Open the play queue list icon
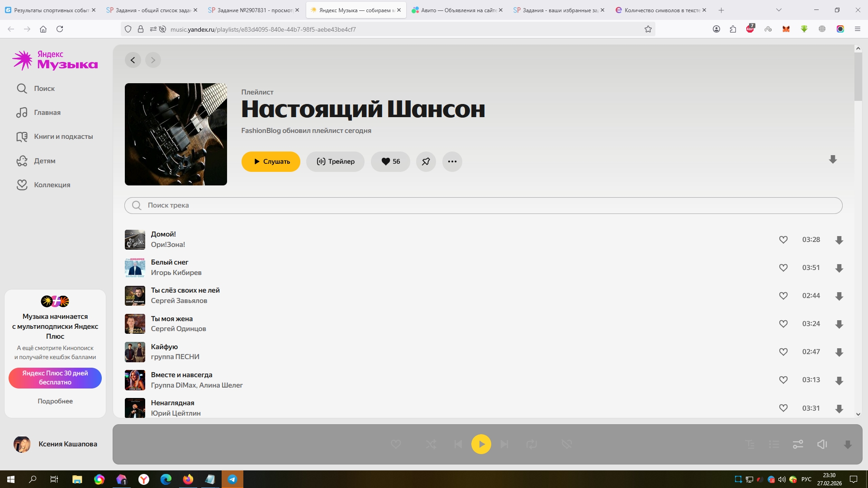Screen dimensions: 868x488 pos(774,445)
